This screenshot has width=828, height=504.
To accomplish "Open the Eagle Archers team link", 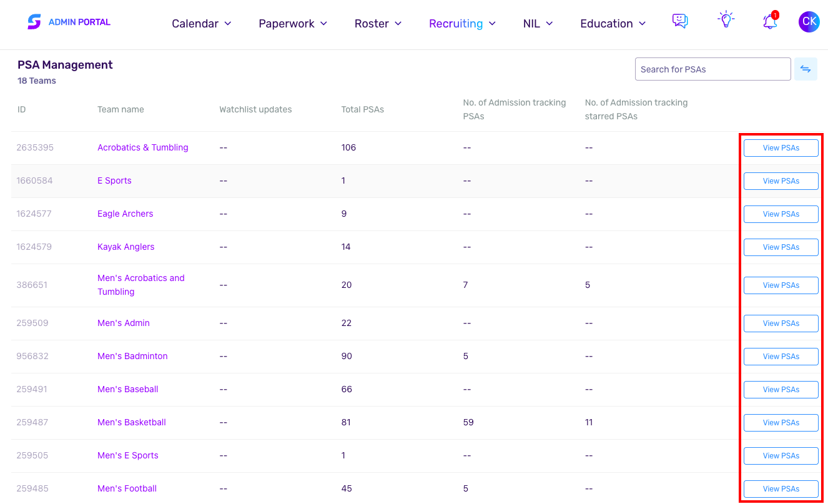I will click(125, 214).
